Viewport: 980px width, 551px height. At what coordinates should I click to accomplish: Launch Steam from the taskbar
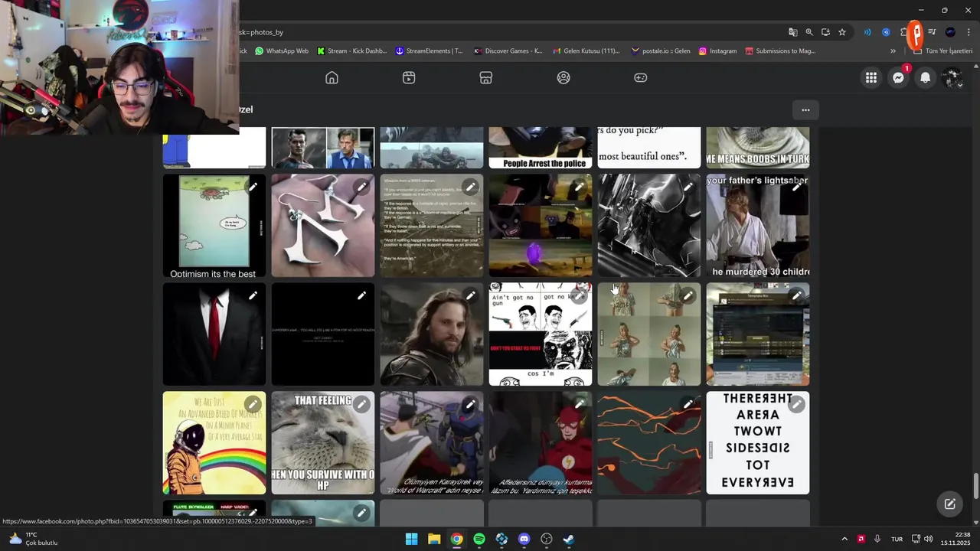click(x=569, y=539)
